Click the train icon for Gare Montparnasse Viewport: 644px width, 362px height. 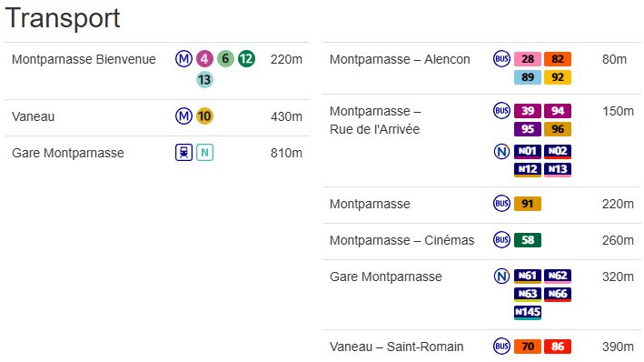(x=183, y=153)
